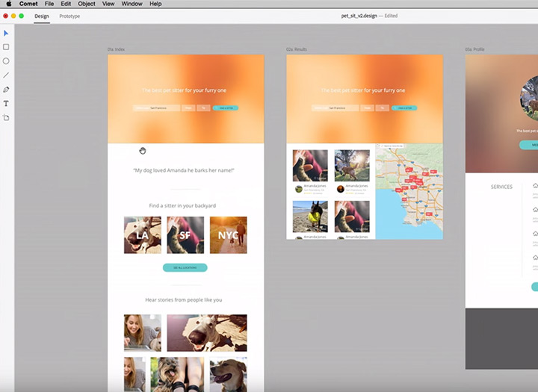This screenshot has height=392, width=538.
Task: Select the 03a. Profile artboard label
Action: 475,49
